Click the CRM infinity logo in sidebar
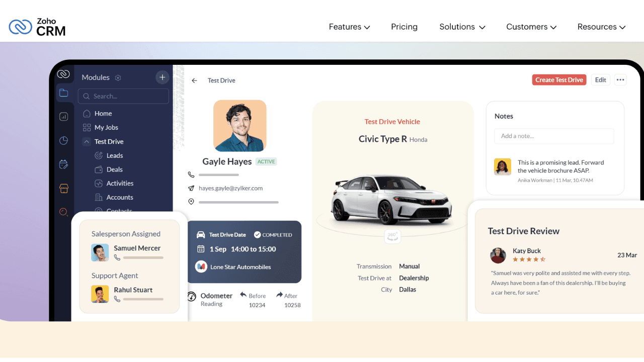The width and height of the screenshot is (644, 362). [x=63, y=74]
